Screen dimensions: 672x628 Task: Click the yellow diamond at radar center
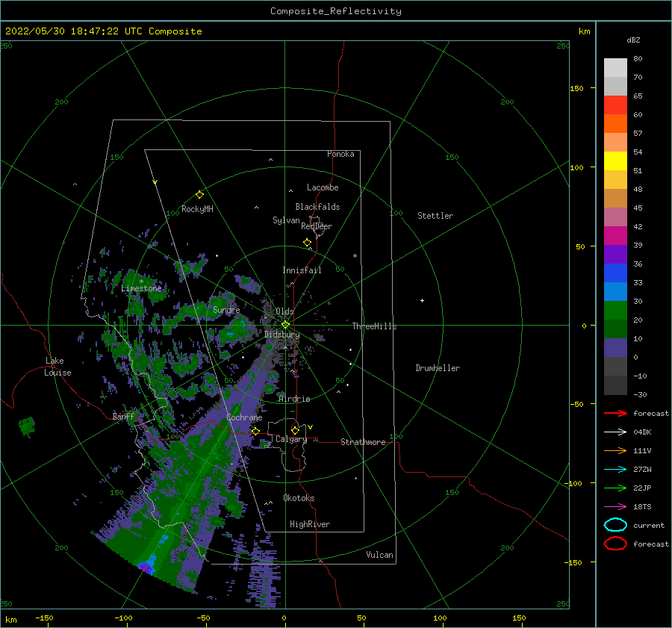pos(285,325)
